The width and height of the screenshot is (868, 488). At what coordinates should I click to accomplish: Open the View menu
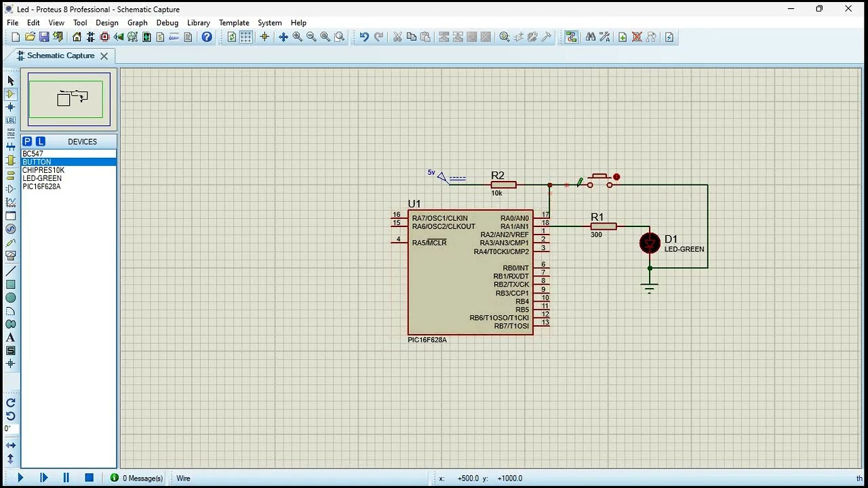[x=56, y=22]
